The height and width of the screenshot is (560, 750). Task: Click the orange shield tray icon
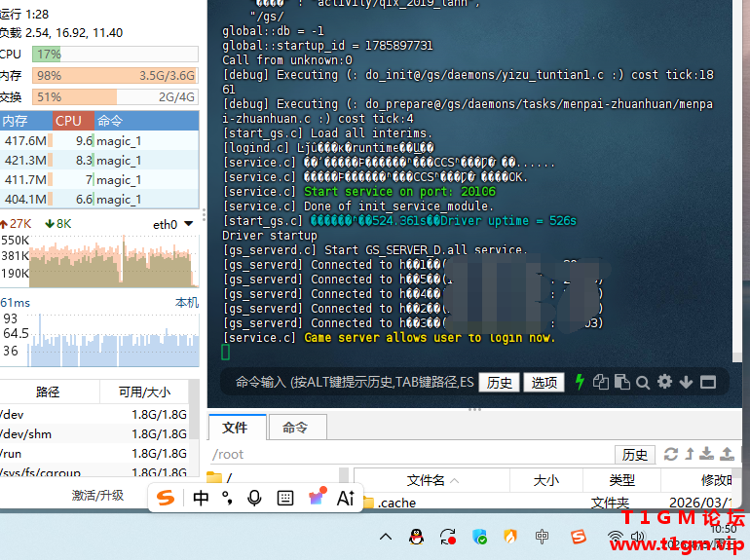[x=510, y=537]
